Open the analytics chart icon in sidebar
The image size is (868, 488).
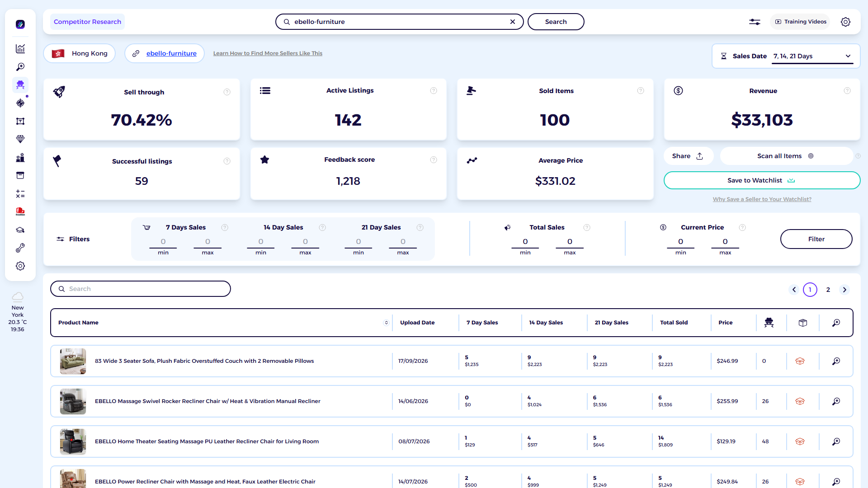tap(20, 49)
